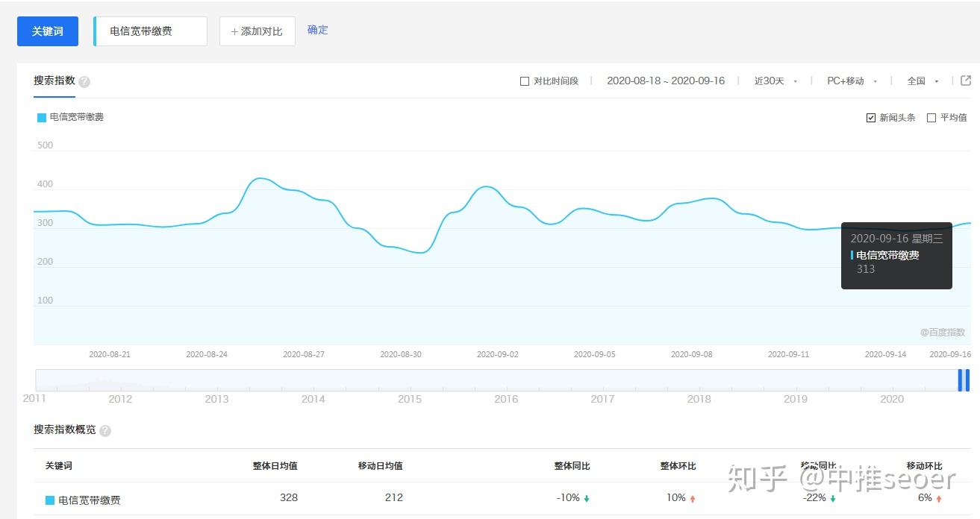
Task: Click the 328 value in the table
Action: point(289,497)
